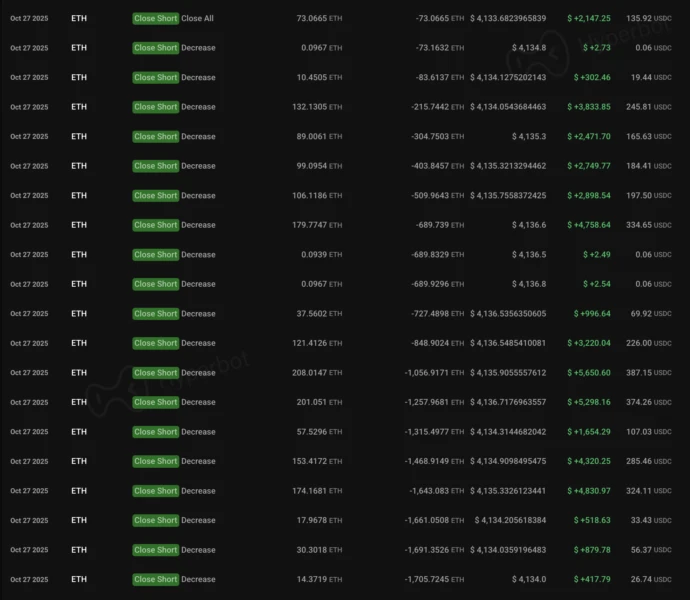Click price $4,135.7558372425

click(508, 195)
